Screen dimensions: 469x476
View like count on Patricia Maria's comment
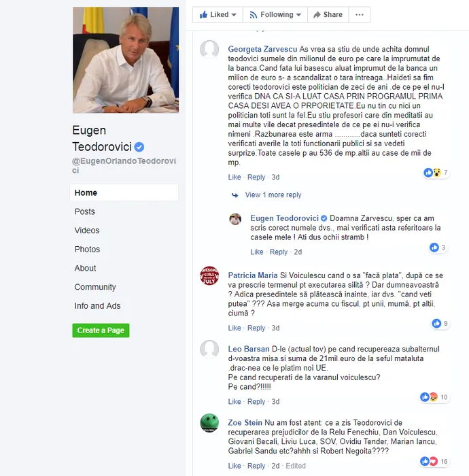pyautogui.click(x=440, y=324)
